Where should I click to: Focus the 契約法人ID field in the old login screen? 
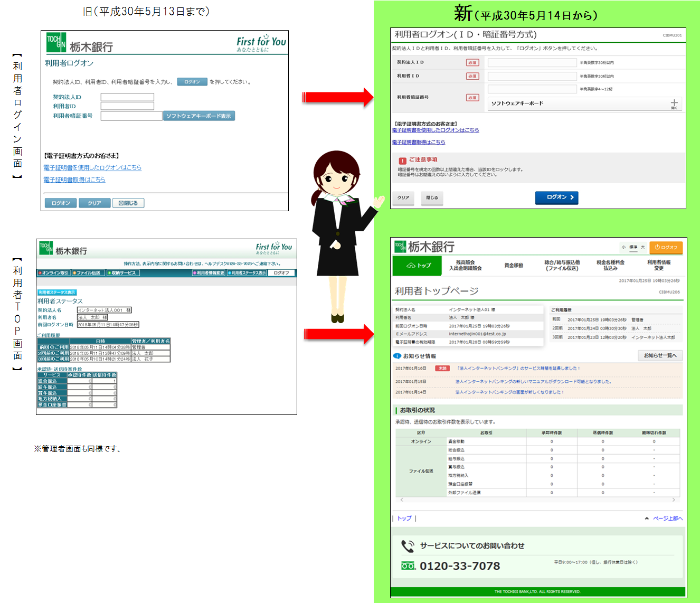point(127,97)
